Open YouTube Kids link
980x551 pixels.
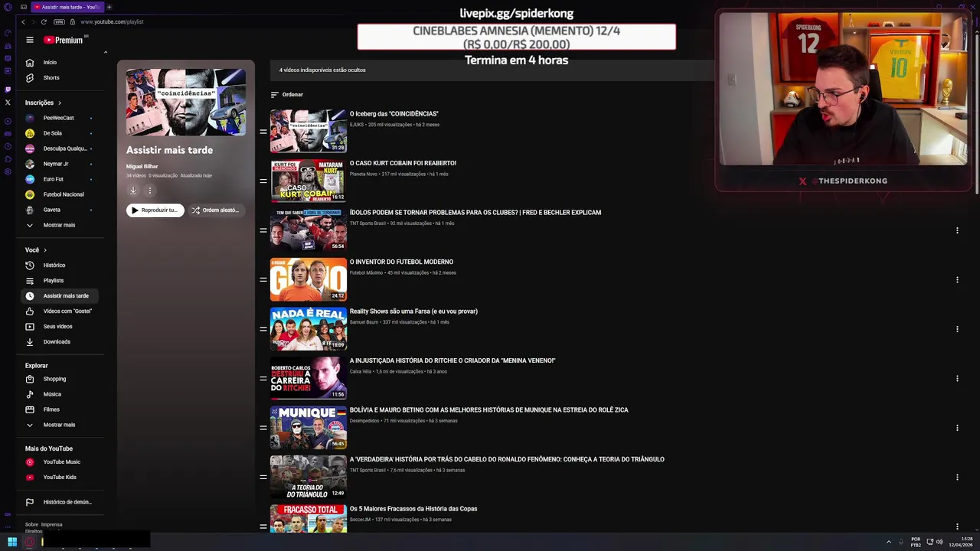coord(61,477)
